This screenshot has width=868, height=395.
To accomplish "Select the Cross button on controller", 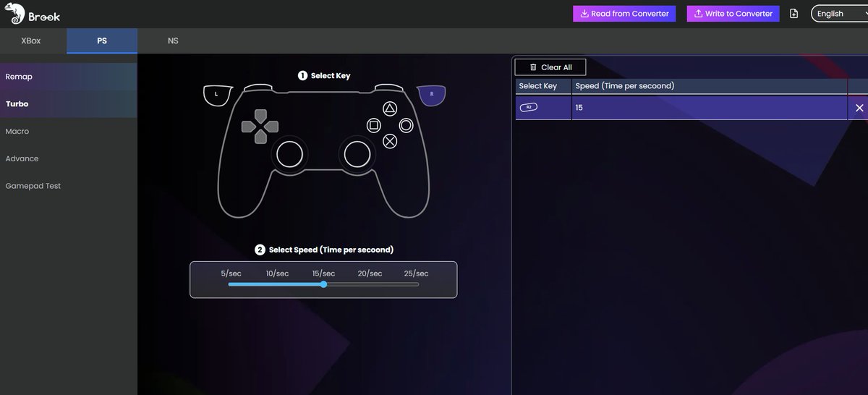I will pyautogui.click(x=390, y=141).
